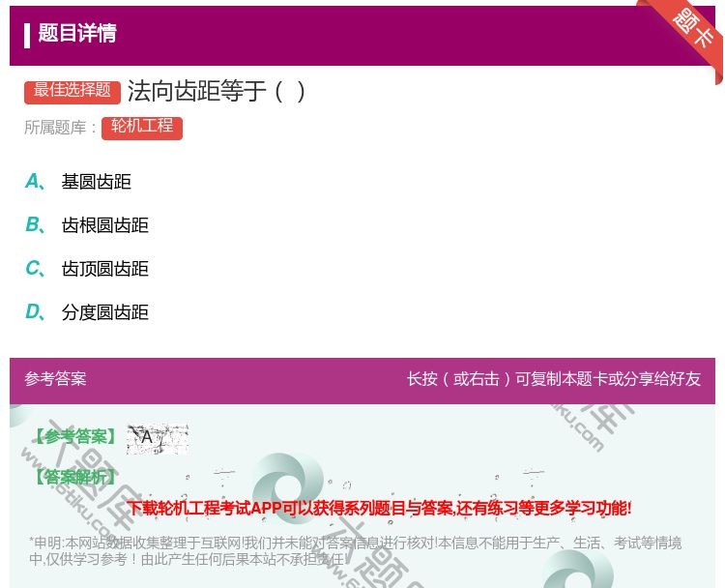The height and width of the screenshot is (588, 725).
Task: Click the disclaimer text starting with 申明
Action: pyautogui.click(x=355, y=550)
